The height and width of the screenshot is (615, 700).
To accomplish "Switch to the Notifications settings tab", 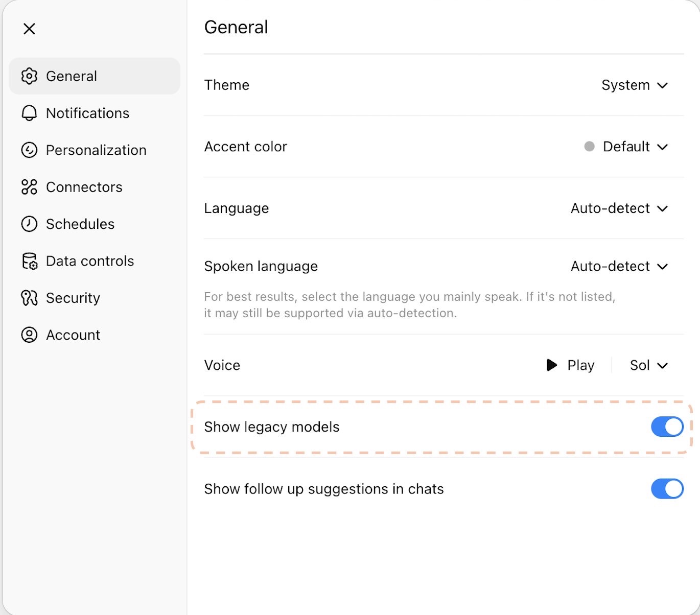I will 87,113.
